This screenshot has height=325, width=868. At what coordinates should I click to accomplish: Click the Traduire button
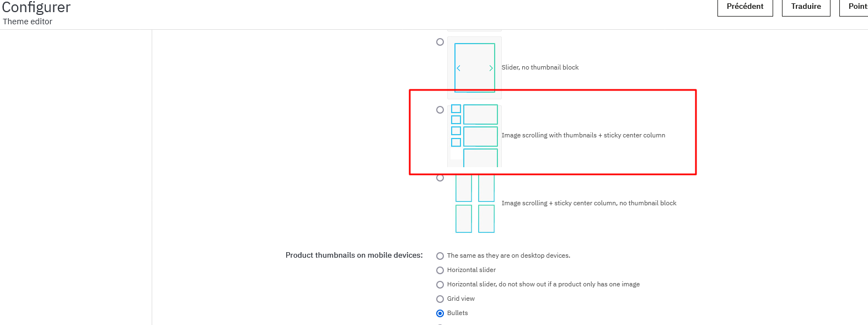click(806, 7)
